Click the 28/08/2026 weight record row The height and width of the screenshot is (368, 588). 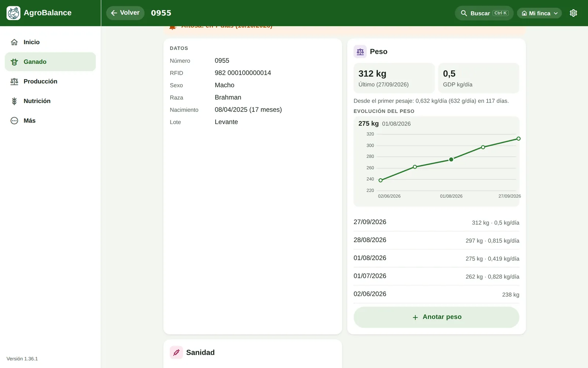(x=436, y=240)
